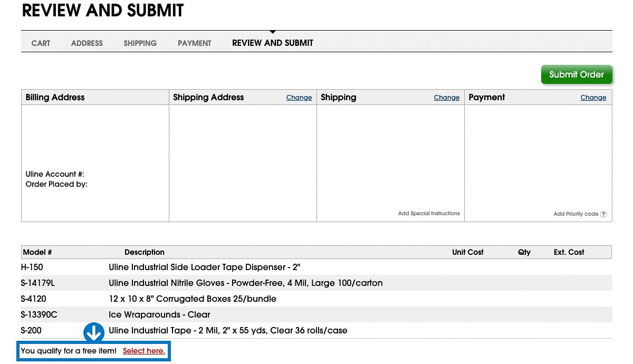Screen dimensions: 633x364
Task: Click the S-200 model number
Action: click(32, 331)
